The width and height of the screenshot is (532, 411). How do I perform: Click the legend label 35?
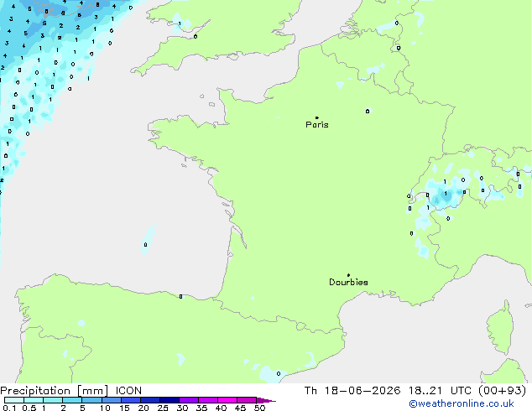[x=201, y=408]
